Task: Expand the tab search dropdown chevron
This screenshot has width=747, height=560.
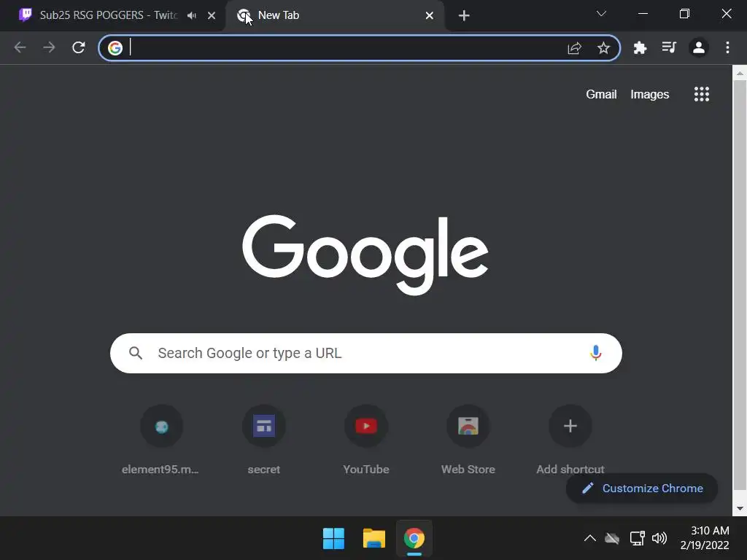Action: 601,14
